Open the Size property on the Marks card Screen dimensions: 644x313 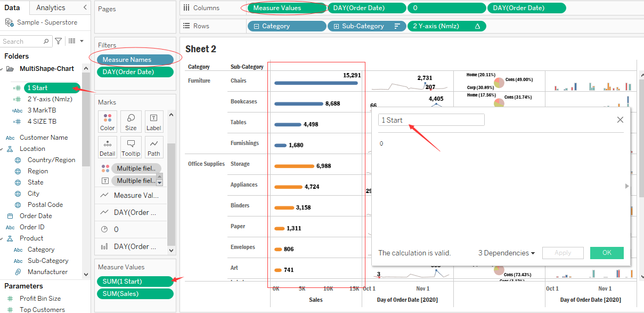coord(131,122)
